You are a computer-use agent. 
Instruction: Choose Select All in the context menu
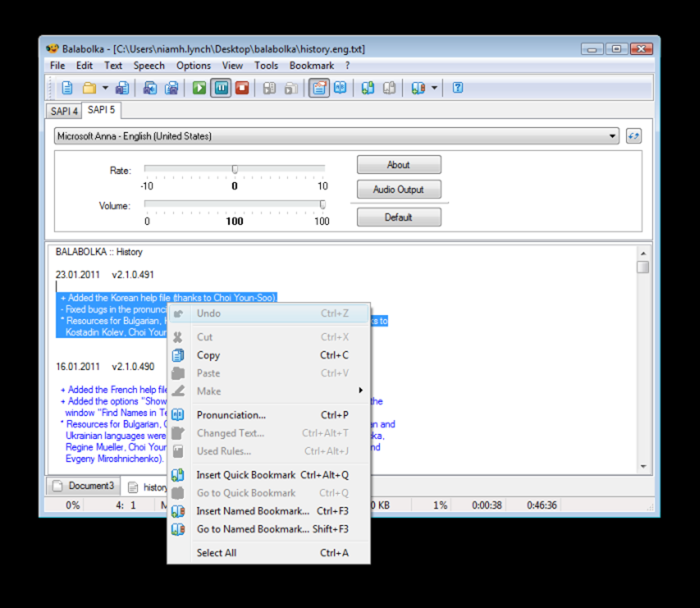click(x=269, y=552)
